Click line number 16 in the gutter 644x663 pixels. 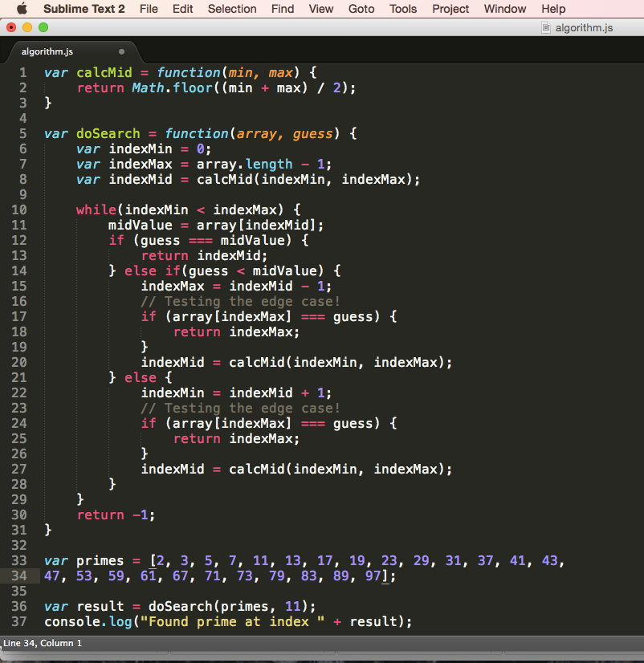(x=19, y=301)
